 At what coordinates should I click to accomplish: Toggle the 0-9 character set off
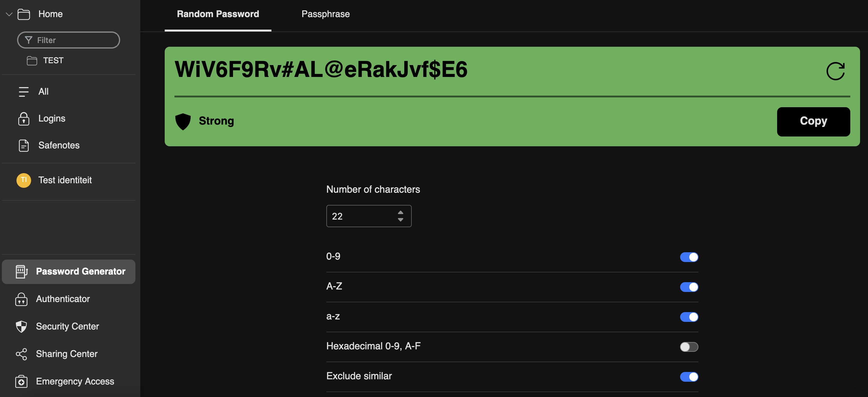click(689, 257)
